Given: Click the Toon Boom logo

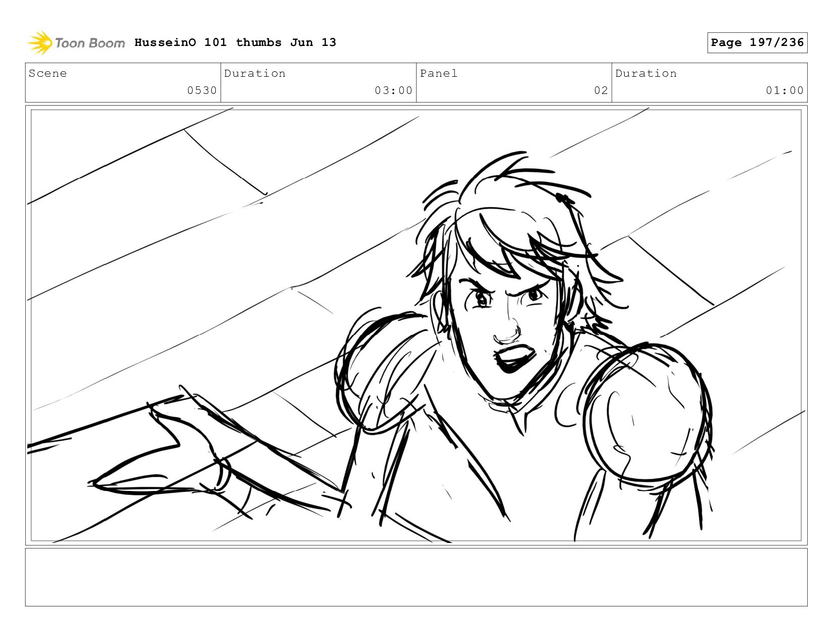Looking at the screenshot, I should coord(76,43).
